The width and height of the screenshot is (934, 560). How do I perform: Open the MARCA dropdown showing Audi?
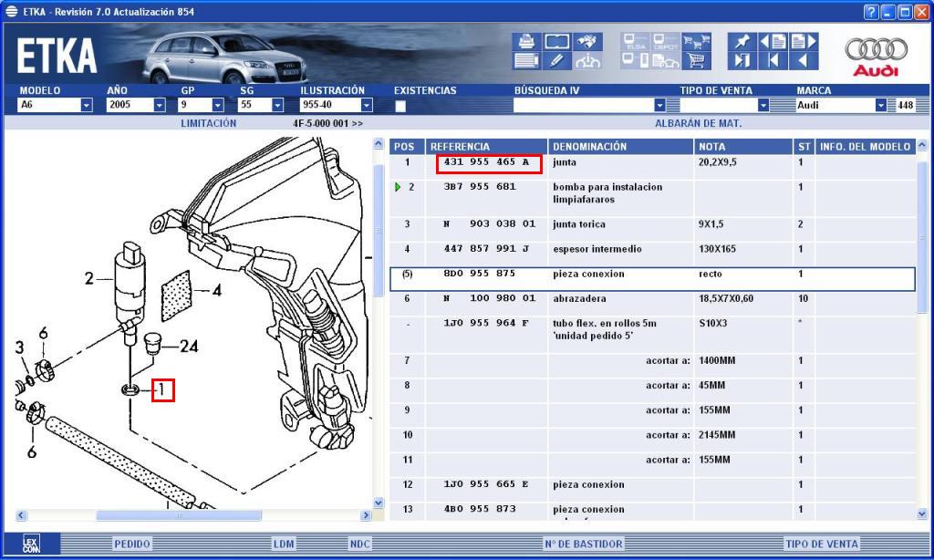coord(880,106)
